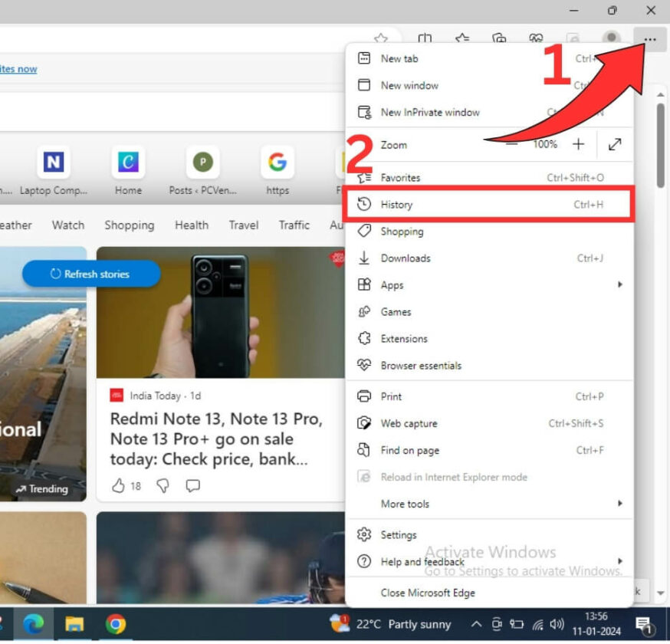Image resolution: width=670 pixels, height=644 pixels.
Task: Click the partially visible 'ites now' link
Action: pyautogui.click(x=18, y=69)
